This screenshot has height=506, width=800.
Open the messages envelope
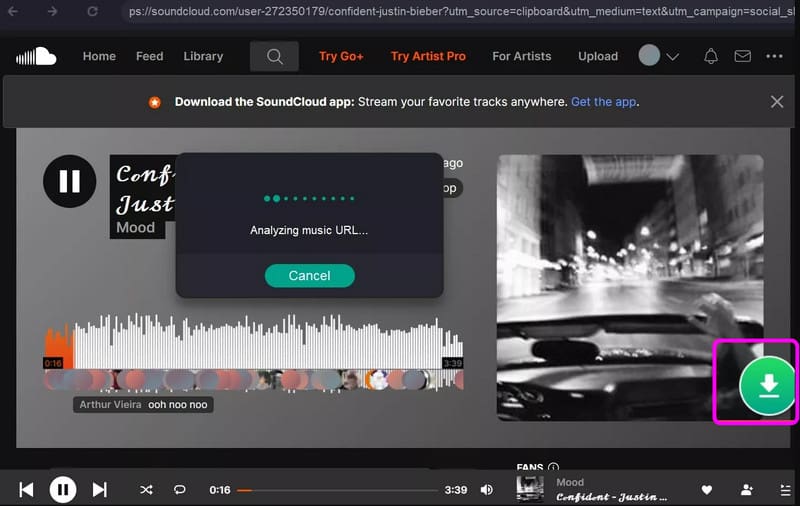[x=742, y=56]
